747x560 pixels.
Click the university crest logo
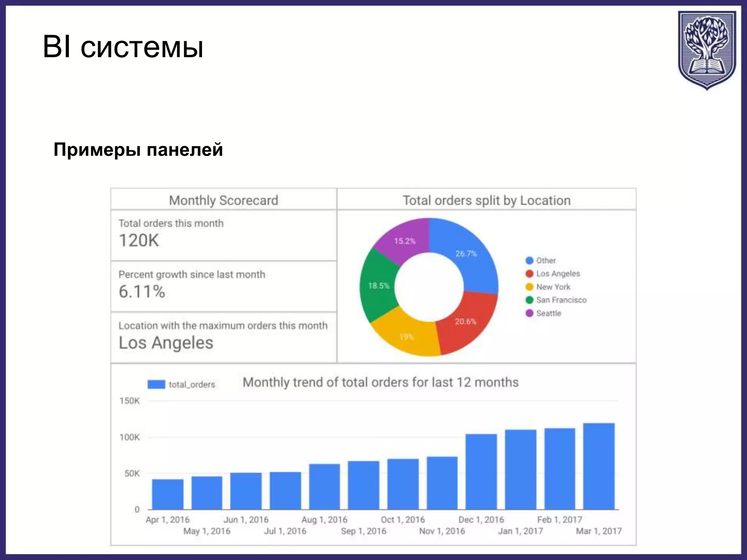707,50
